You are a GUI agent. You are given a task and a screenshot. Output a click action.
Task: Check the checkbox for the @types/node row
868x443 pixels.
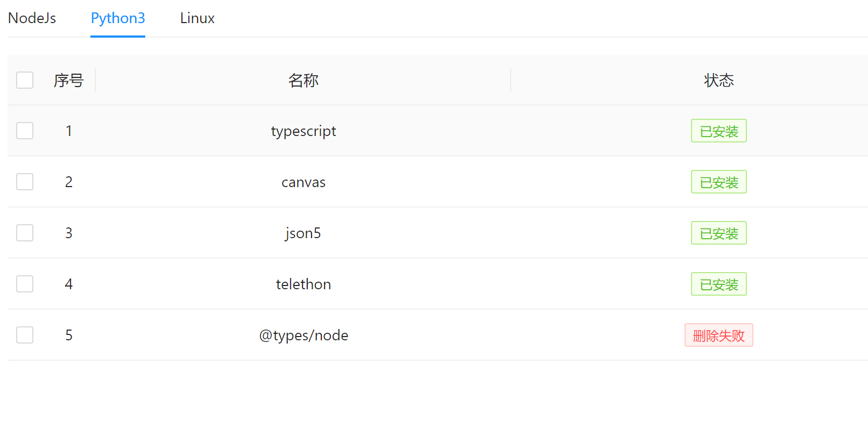24,334
